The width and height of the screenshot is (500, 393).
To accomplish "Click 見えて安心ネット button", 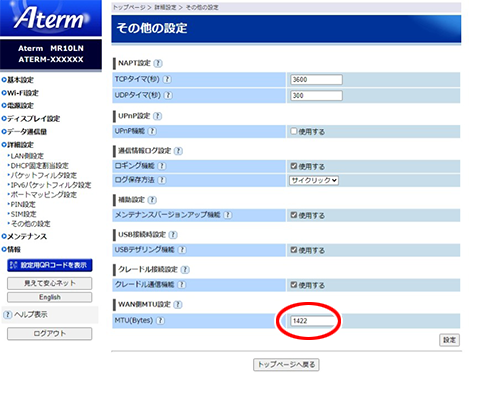I will point(50,283).
